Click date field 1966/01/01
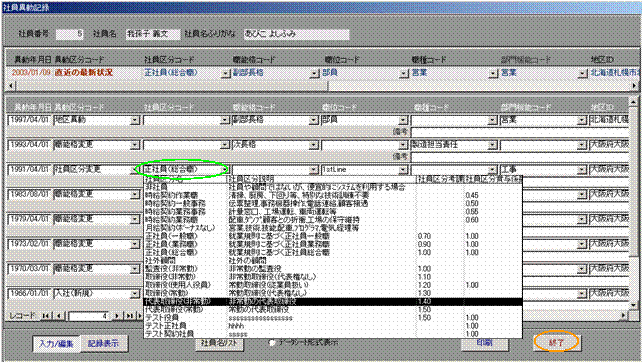The width and height of the screenshot is (643, 363). click(30, 294)
